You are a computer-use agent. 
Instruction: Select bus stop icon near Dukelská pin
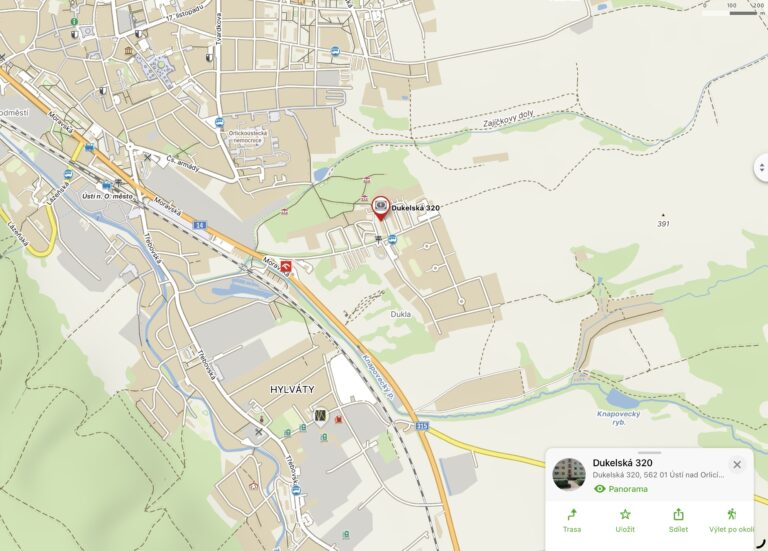coord(392,239)
